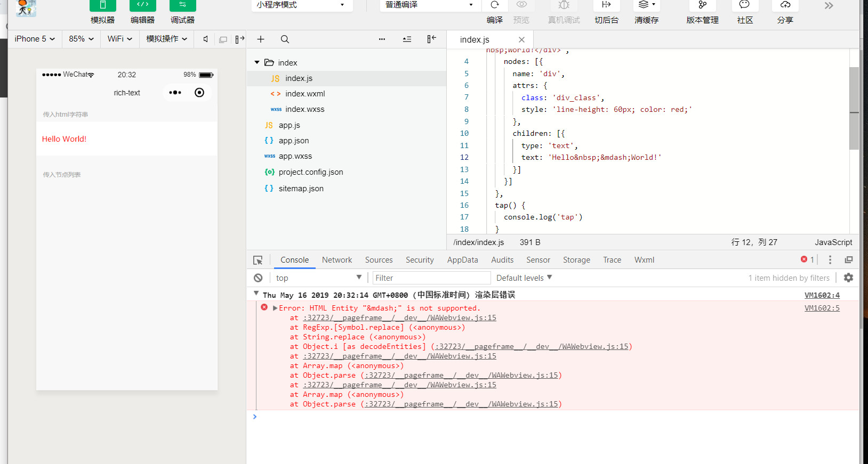Click the clear console icon
Viewport: 868px width, 464px height.
click(x=258, y=278)
